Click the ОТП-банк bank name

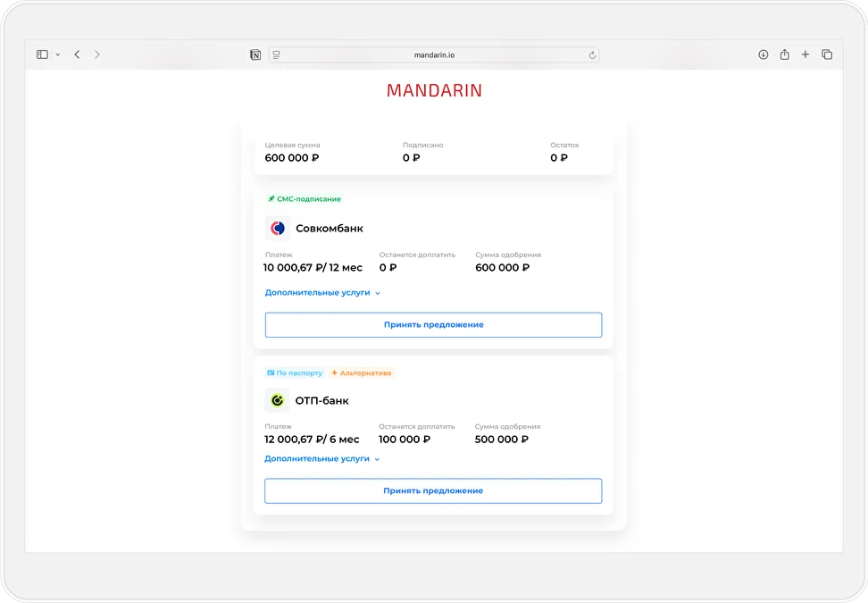(321, 400)
